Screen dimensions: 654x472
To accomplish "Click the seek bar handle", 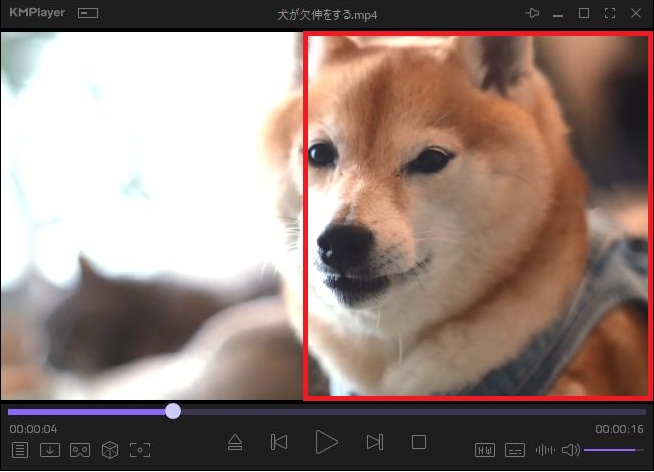I will [173, 411].
